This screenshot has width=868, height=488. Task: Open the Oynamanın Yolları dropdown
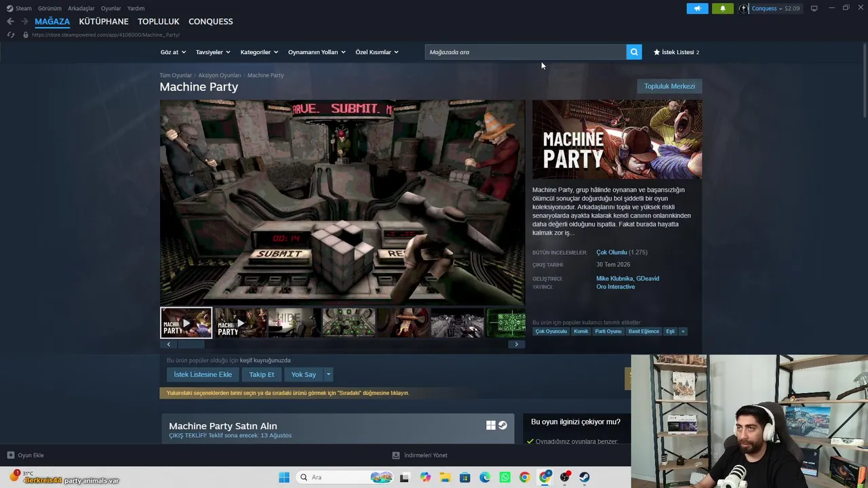(317, 52)
